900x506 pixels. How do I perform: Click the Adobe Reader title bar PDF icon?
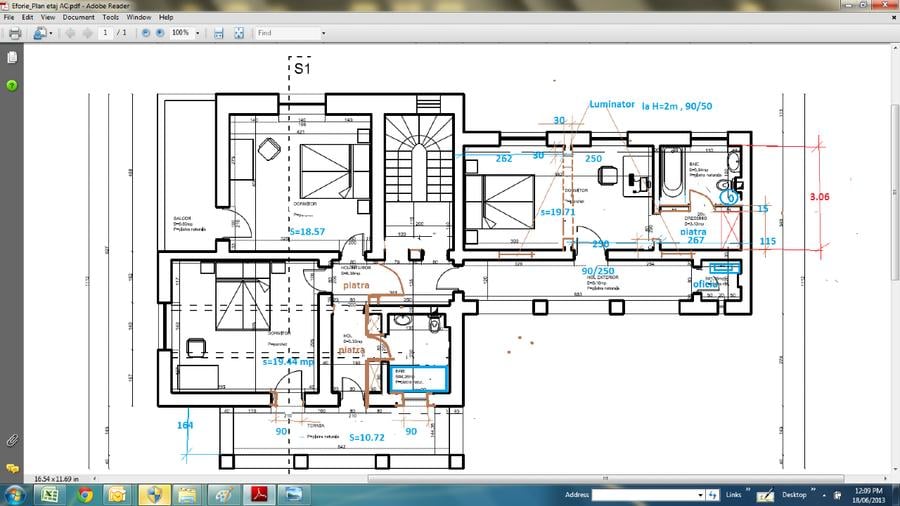[5, 5]
